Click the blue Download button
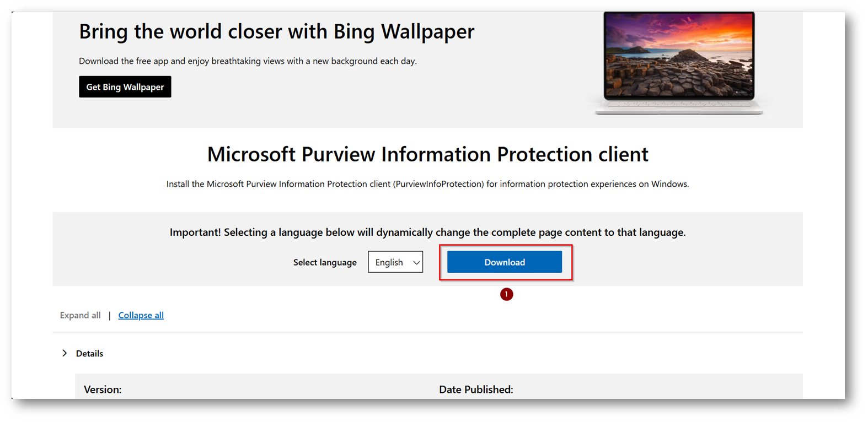This screenshot has height=422, width=868. (x=505, y=262)
